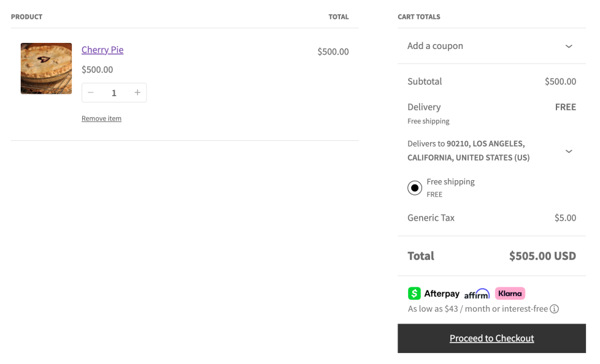The width and height of the screenshot is (600, 364).
Task: Expand the Add a coupon chevron
Action: click(569, 46)
